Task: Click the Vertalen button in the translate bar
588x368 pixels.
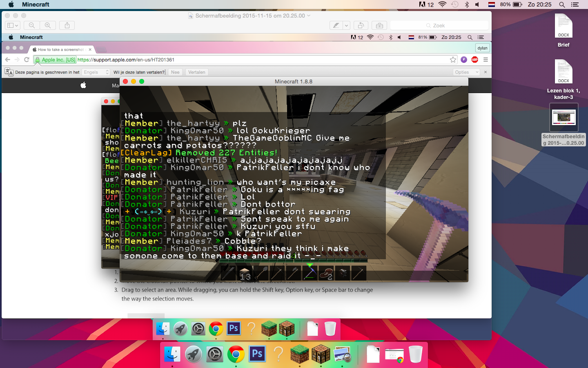Action: 197,72
